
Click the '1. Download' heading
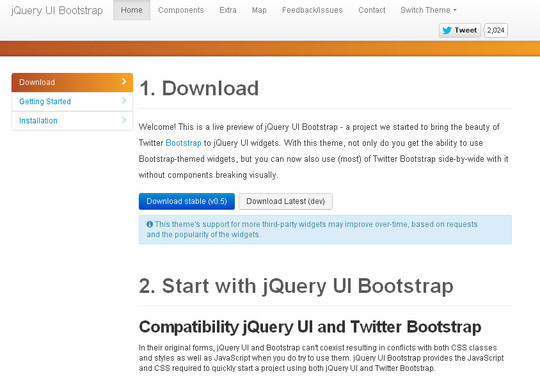[199, 88]
